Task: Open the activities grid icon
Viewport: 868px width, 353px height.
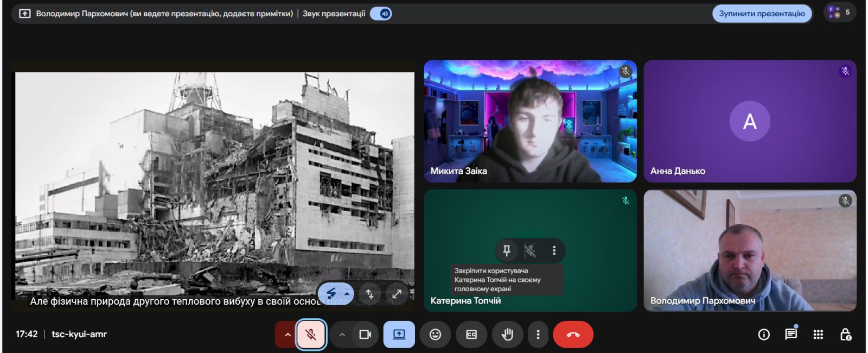Action: tap(818, 335)
